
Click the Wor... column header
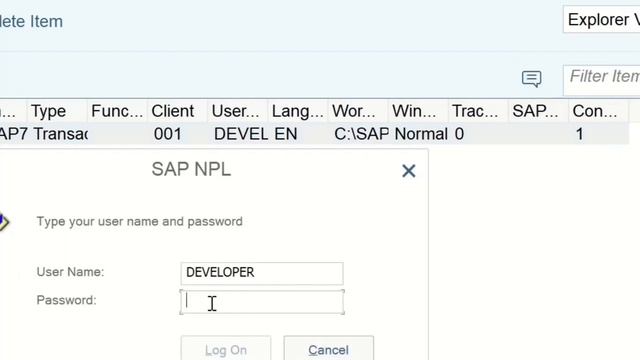point(358,111)
